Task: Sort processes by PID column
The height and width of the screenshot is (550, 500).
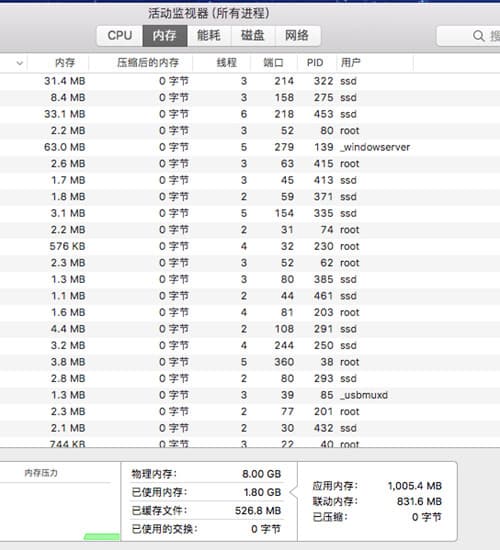Action: (315, 63)
